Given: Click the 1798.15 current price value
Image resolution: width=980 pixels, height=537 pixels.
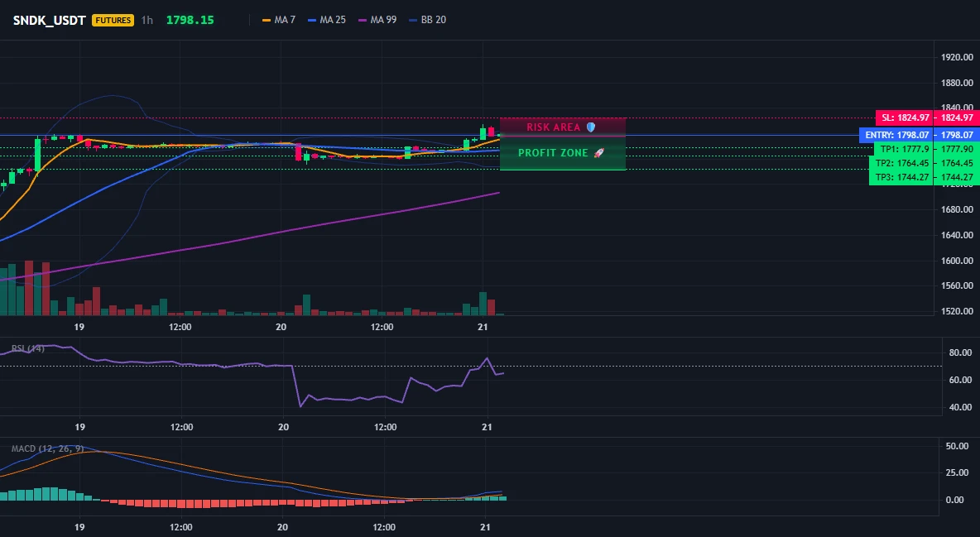Looking at the screenshot, I should 190,20.
